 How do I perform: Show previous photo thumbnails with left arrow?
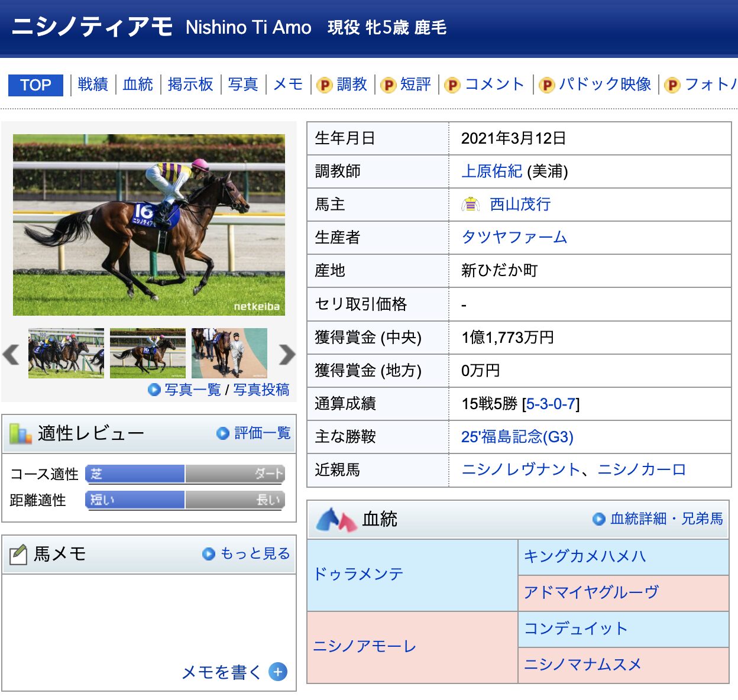click(11, 355)
